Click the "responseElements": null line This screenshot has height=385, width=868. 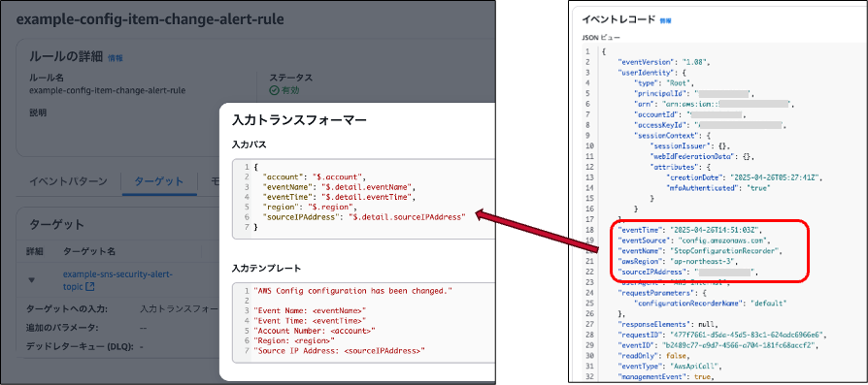coord(668,324)
